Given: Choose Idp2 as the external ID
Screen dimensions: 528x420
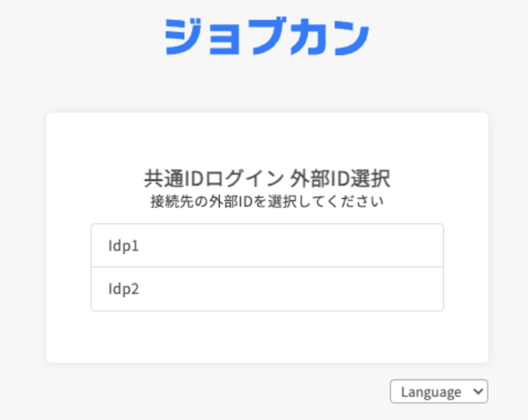Looking at the screenshot, I should coord(267,289).
